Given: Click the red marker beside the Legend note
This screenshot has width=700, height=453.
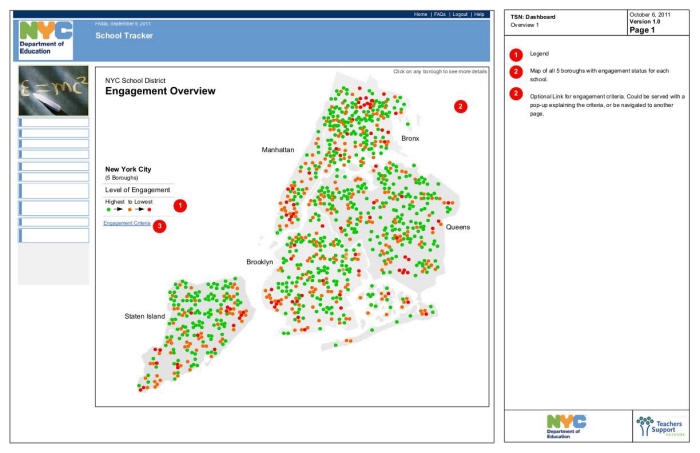Looking at the screenshot, I should [516, 53].
